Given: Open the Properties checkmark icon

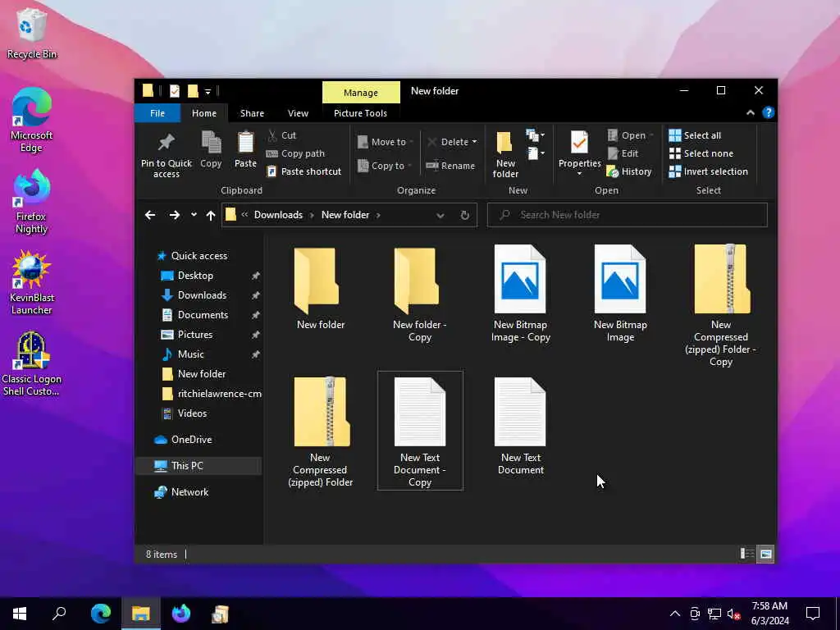Looking at the screenshot, I should click(x=579, y=143).
